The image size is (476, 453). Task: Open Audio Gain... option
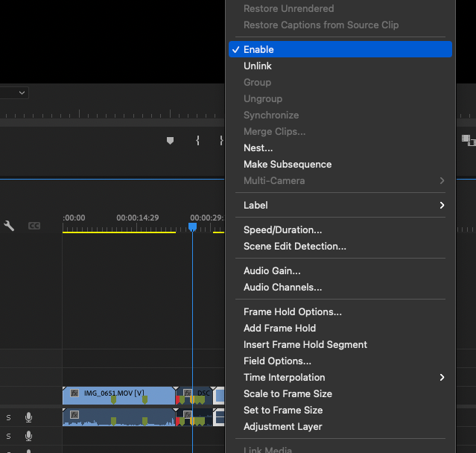(x=272, y=270)
